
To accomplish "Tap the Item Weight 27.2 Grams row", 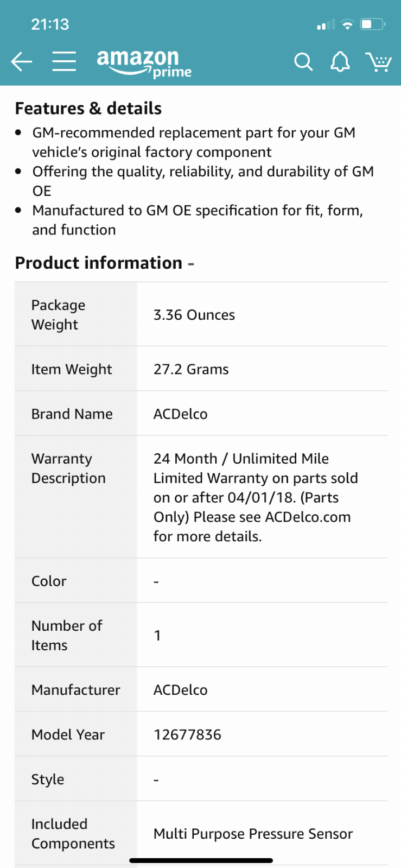I will coord(201,369).
